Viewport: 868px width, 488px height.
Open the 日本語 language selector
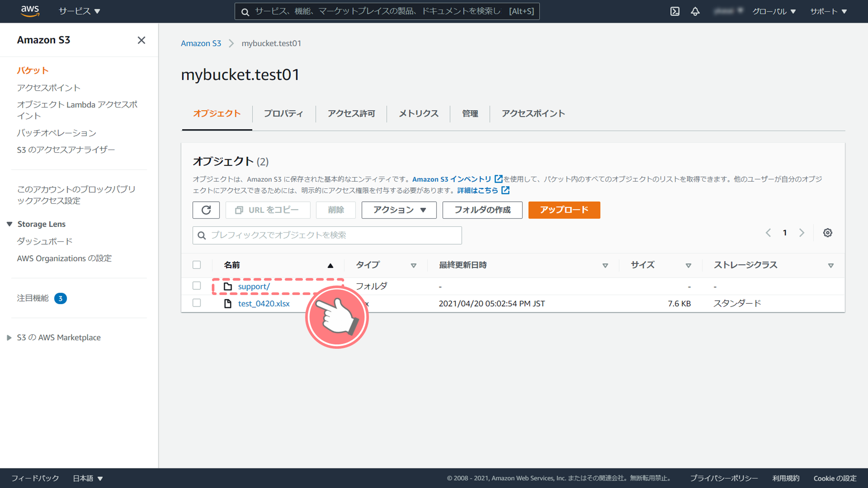[x=88, y=478]
